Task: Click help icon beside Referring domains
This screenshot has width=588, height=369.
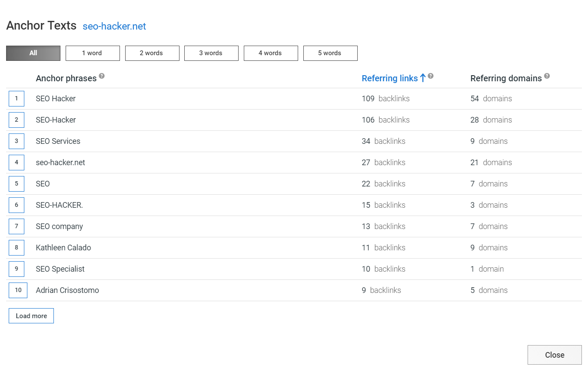Action: point(547,76)
